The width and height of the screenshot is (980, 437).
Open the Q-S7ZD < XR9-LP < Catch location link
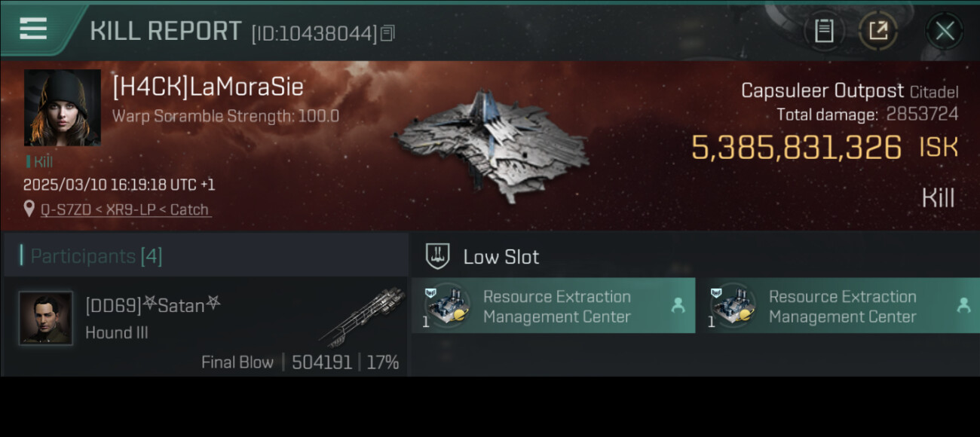(x=125, y=209)
